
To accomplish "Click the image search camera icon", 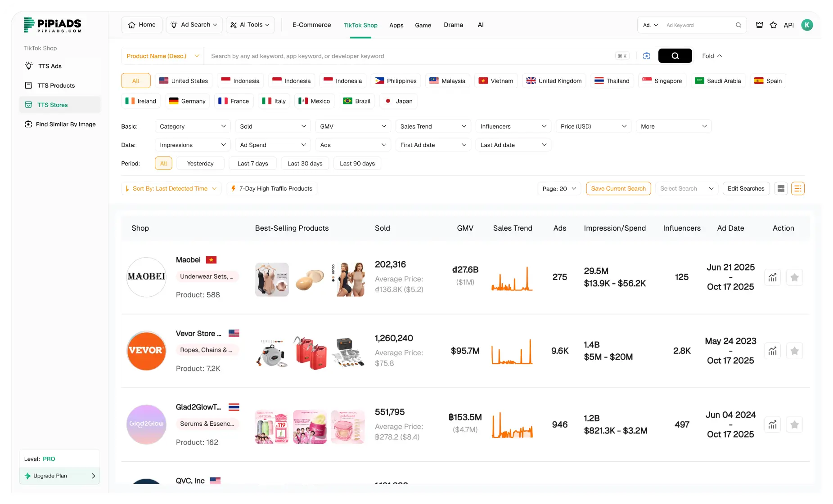I will 646,56.
